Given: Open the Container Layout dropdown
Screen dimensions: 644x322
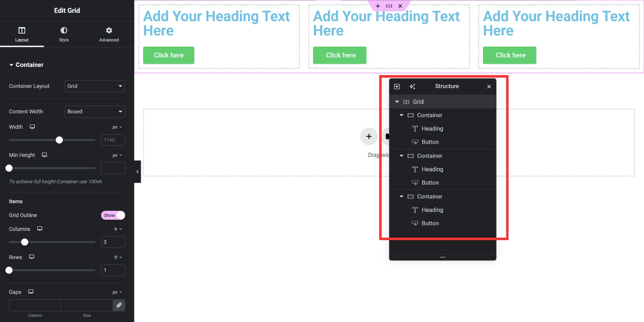Looking at the screenshot, I should [94, 86].
